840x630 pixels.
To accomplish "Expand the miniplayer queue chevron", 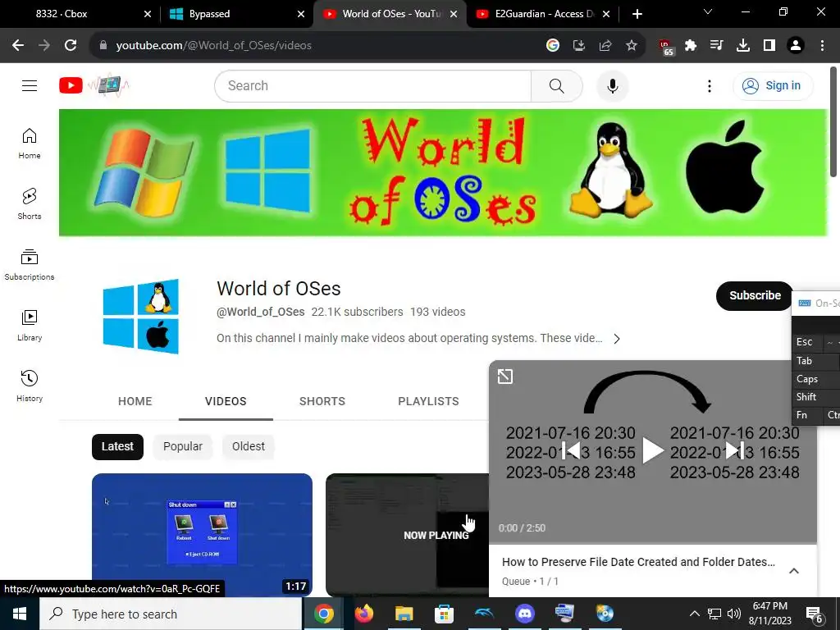I will (x=794, y=571).
